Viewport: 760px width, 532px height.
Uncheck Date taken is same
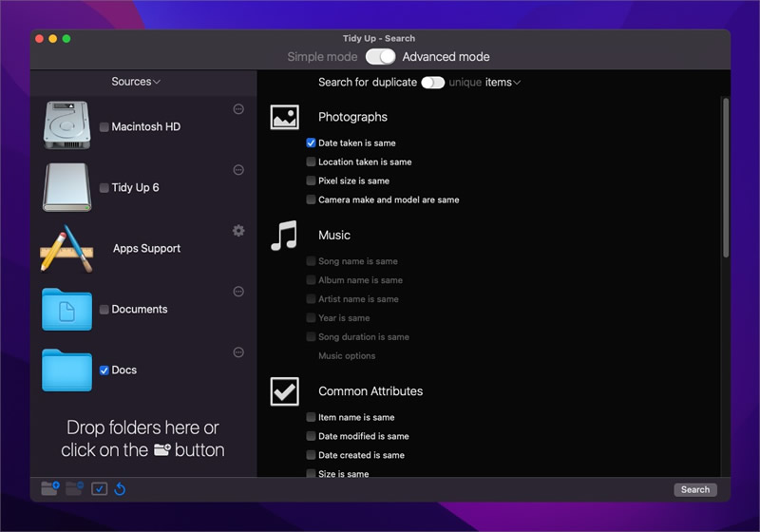pos(312,142)
